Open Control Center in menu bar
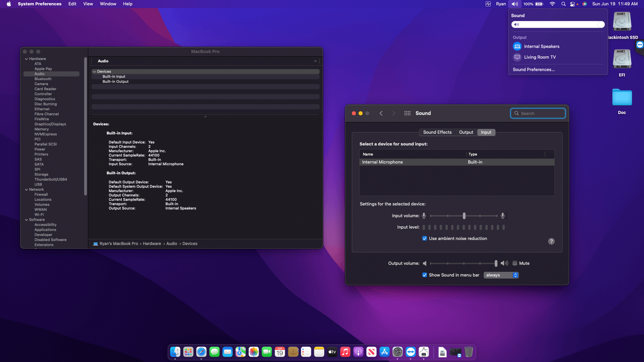Screen dimensions: 644x362 click(573, 4)
